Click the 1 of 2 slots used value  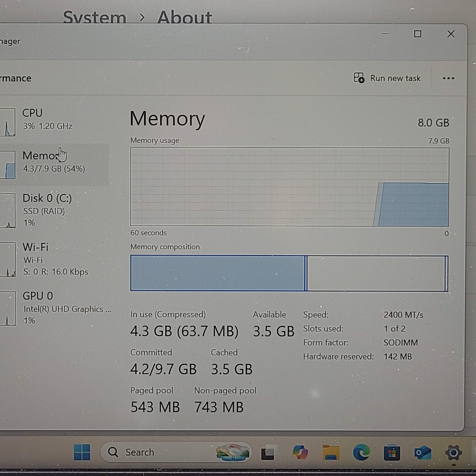pyautogui.click(x=394, y=329)
